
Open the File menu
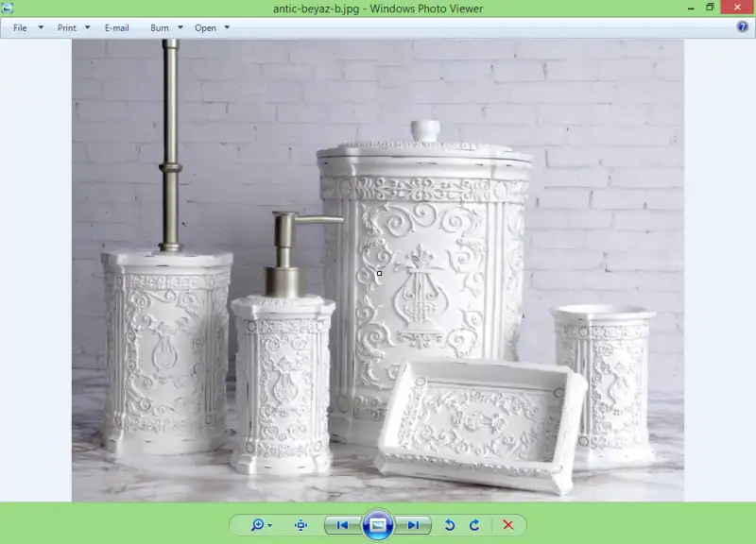(x=20, y=28)
